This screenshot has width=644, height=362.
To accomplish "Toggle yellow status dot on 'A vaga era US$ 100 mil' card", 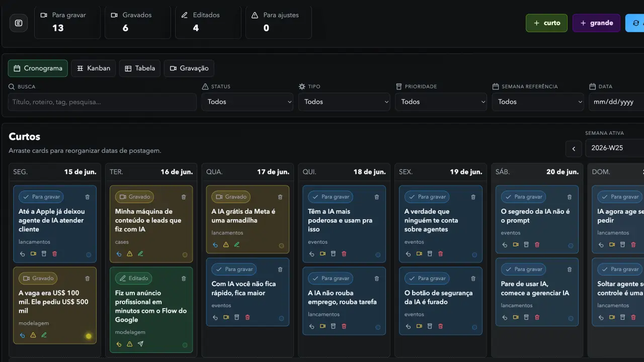I will pos(89,336).
